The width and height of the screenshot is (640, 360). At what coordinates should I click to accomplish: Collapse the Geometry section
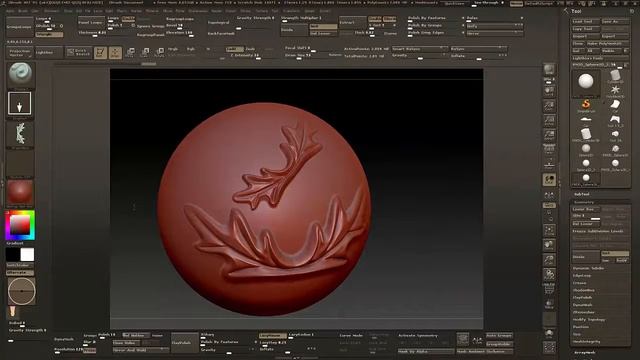[x=584, y=202]
